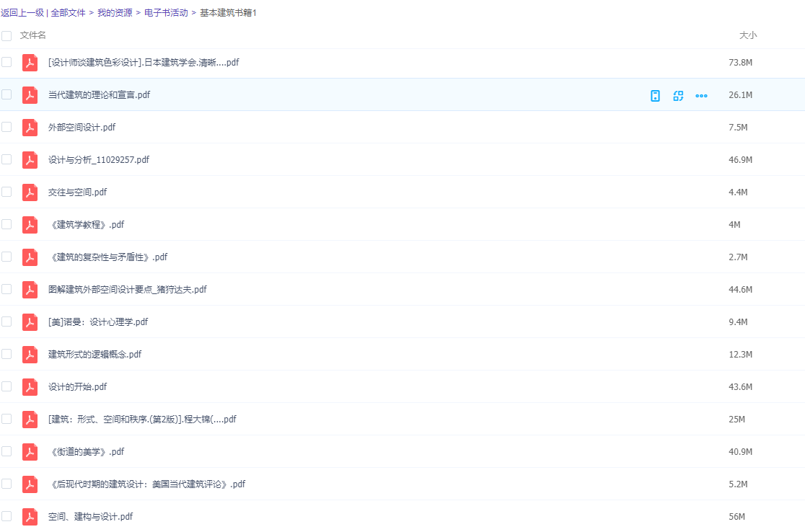The height and width of the screenshot is (532, 805).
Task: Click the 大小 column header
Action: pyautogui.click(x=747, y=35)
